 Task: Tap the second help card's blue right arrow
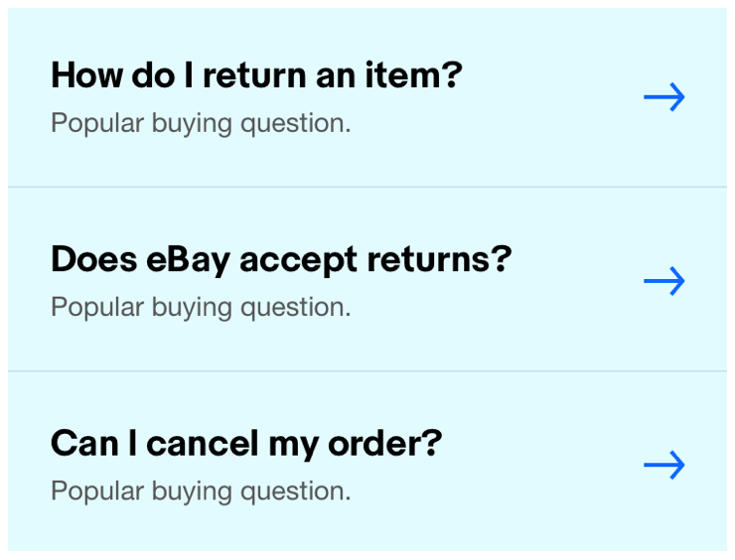[x=663, y=281]
